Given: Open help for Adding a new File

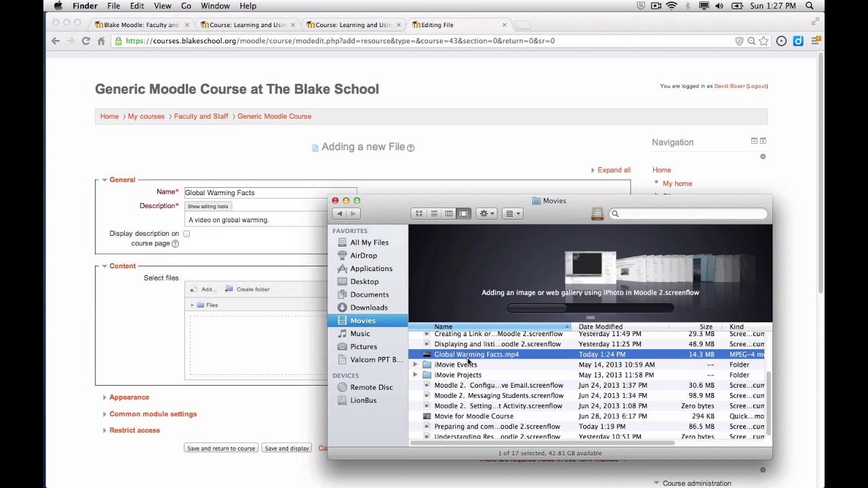Looking at the screenshot, I should click(410, 148).
